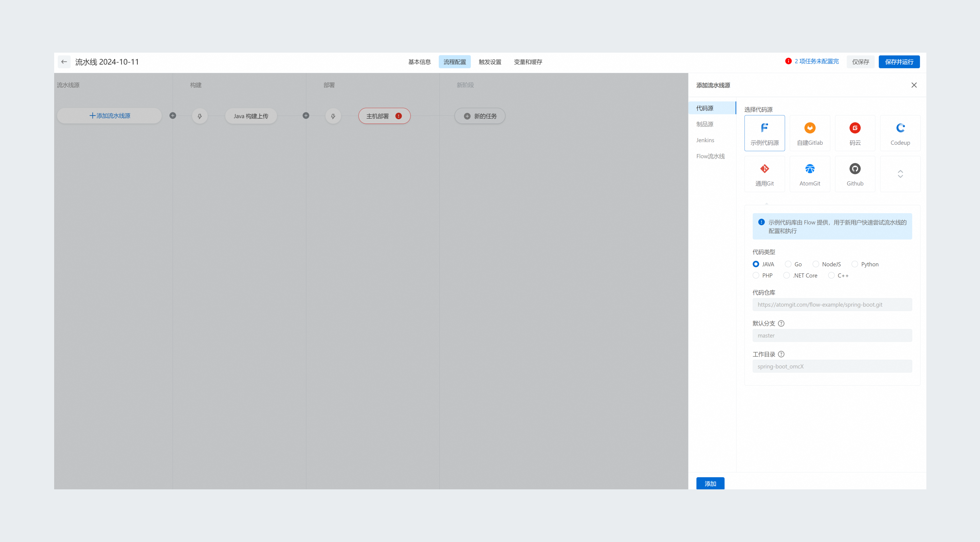Click the help icon next to 工作目录

(781, 354)
